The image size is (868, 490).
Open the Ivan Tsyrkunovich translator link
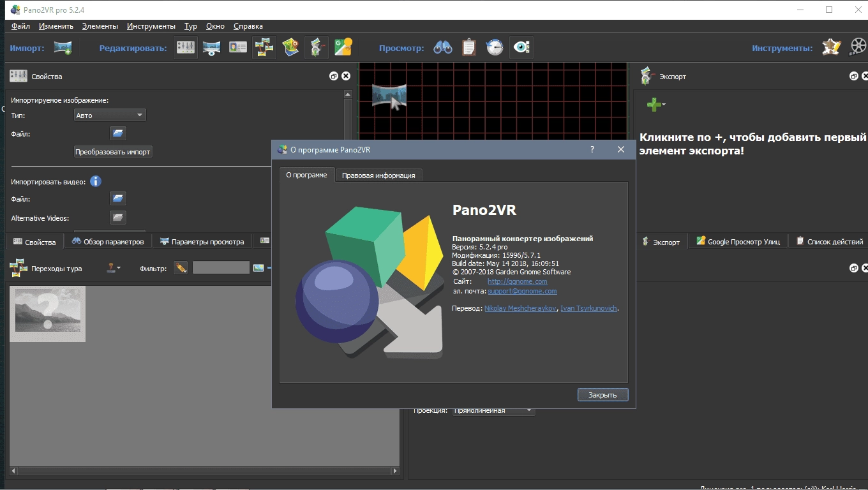[x=588, y=308]
